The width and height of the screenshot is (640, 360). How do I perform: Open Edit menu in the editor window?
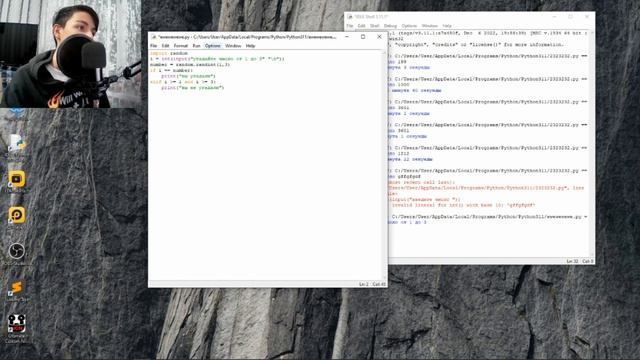(x=165, y=46)
